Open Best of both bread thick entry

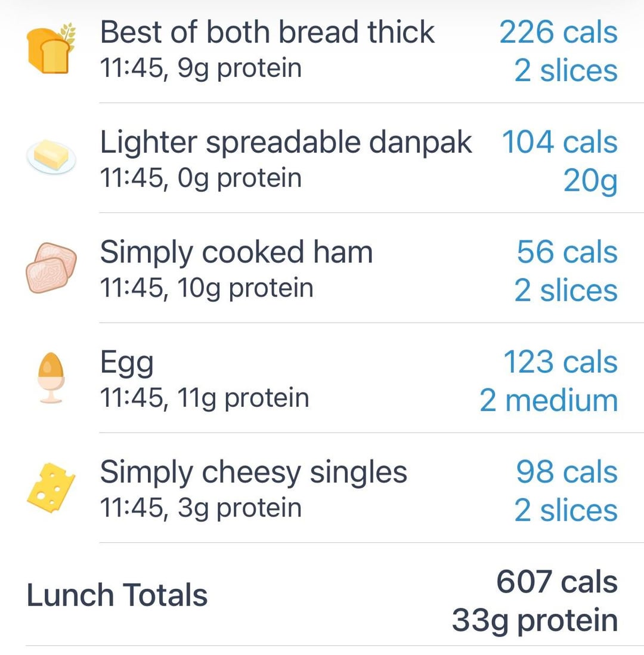click(267, 32)
